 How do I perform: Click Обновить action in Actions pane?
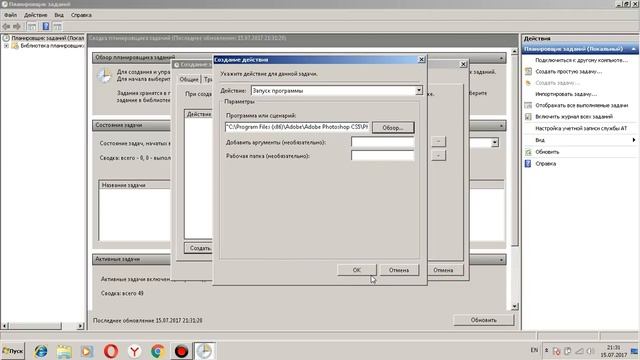(547, 152)
